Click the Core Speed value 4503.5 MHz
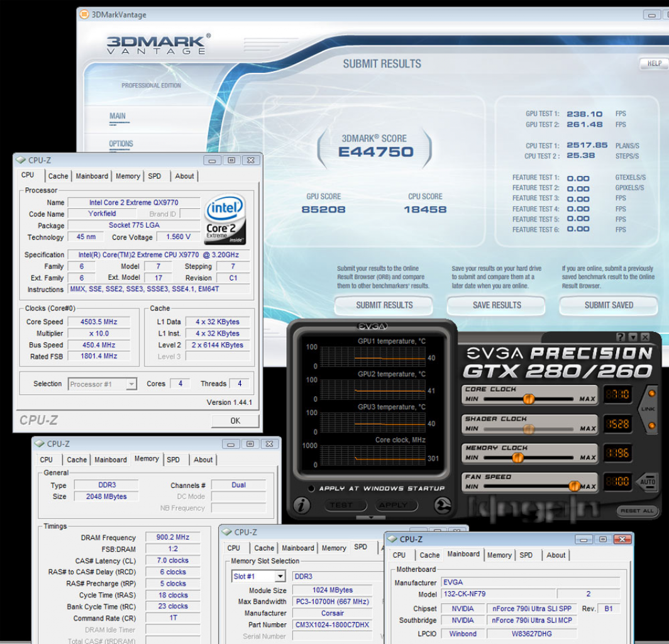 [99, 322]
